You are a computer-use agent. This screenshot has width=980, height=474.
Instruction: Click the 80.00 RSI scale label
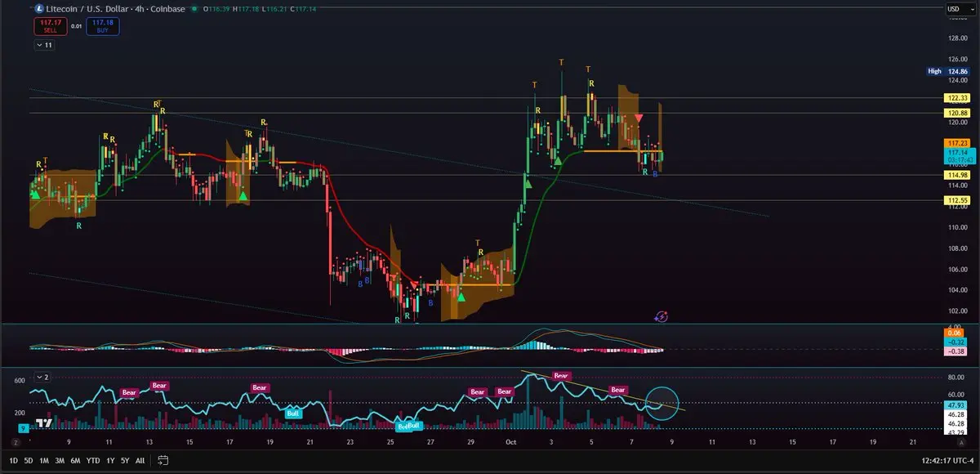pos(957,378)
